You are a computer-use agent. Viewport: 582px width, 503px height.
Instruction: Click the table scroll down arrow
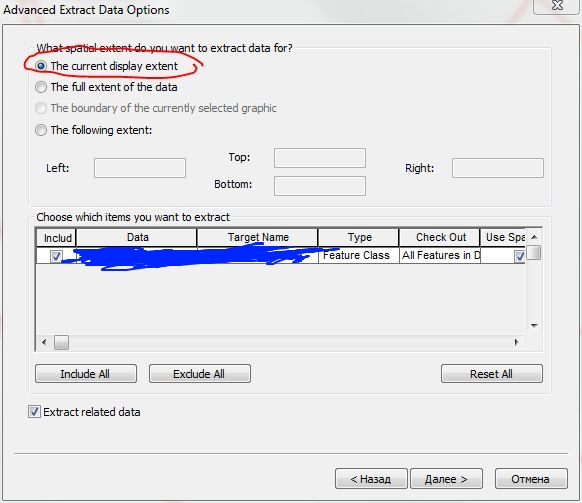pos(534,326)
